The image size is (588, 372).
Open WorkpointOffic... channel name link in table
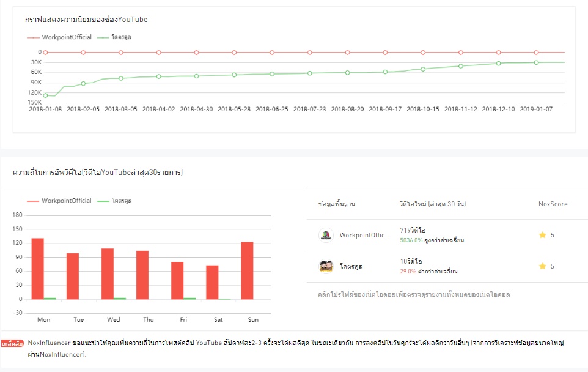point(364,236)
